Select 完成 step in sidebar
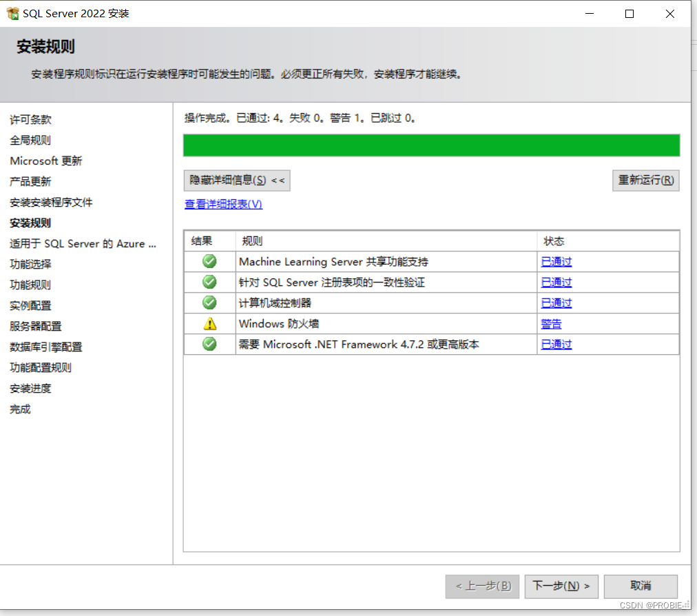697x616 pixels. pyautogui.click(x=20, y=409)
